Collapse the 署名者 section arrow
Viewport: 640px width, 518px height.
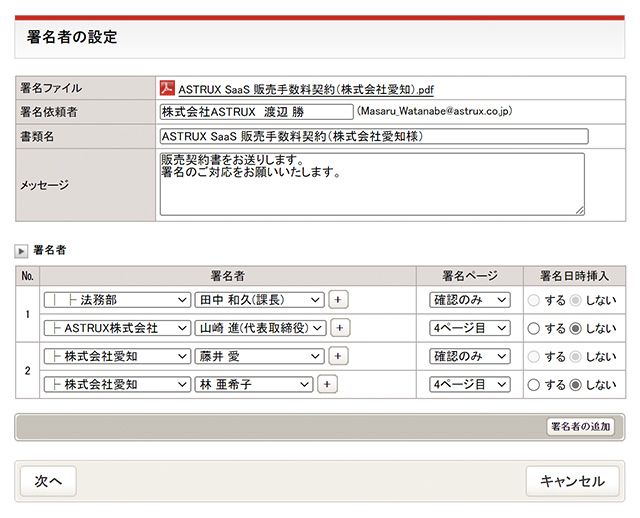pos(21,251)
